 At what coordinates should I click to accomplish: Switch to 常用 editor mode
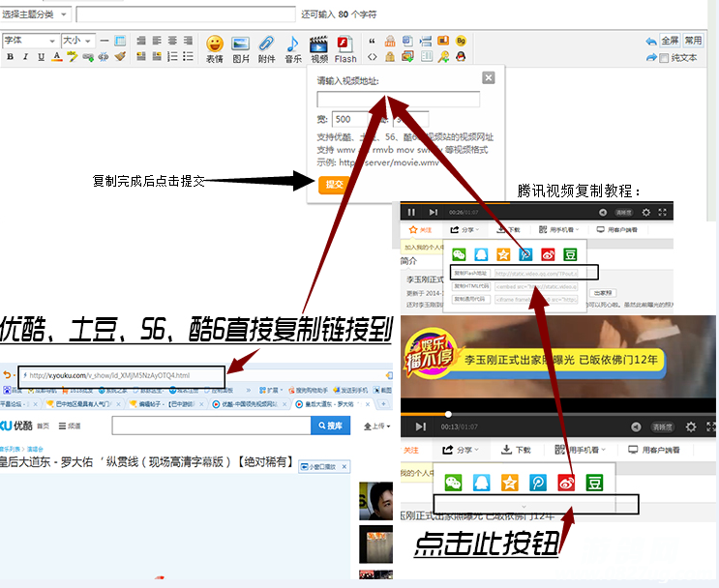coord(693,41)
